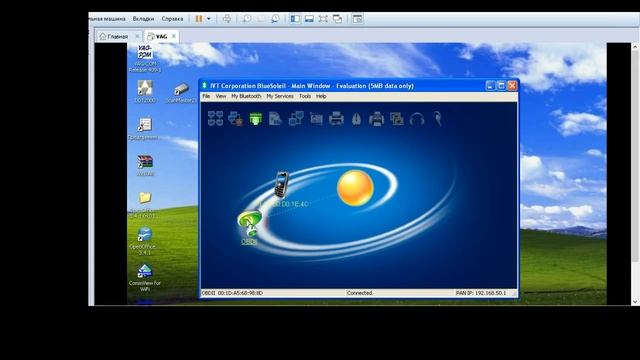
Task: Click the Fax service icon
Action: pos(376,119)
